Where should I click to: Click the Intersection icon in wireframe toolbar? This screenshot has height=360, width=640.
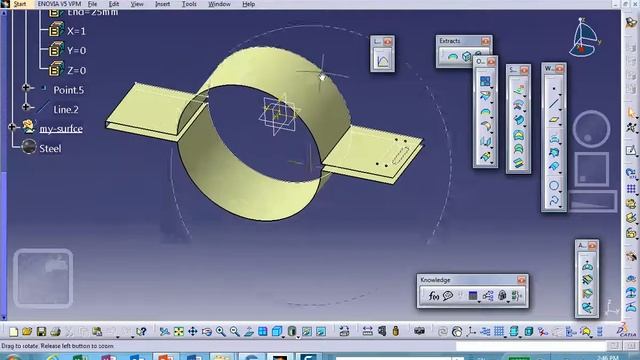pyautogui.click(x=553, y=152)
